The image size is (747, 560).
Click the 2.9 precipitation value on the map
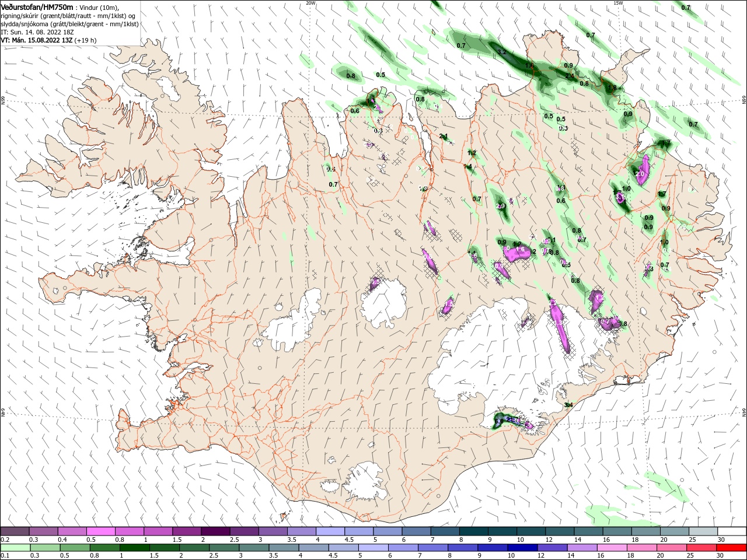coord(500,206)
